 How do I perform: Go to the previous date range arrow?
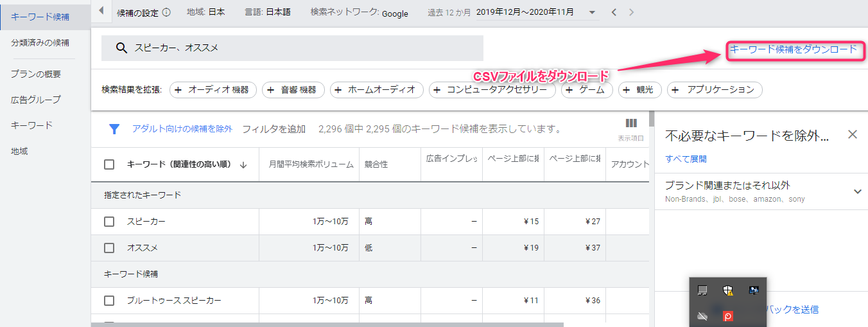click(x=614, y=12)
